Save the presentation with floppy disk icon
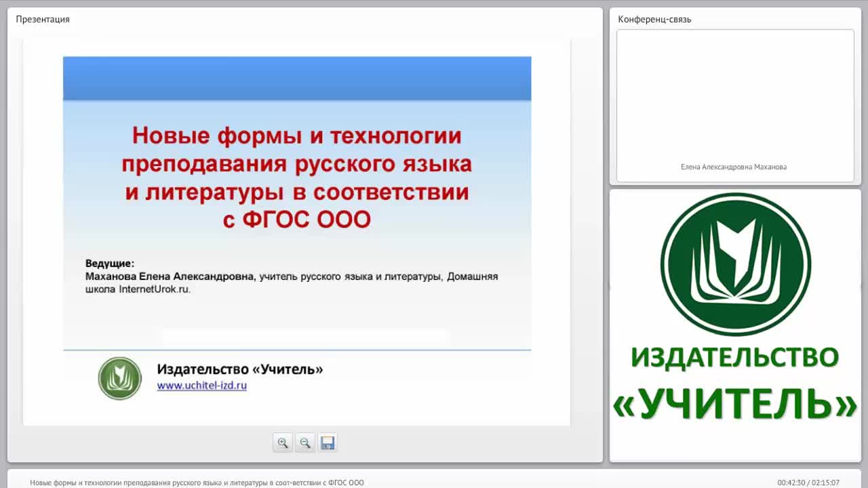 coord(328,443)
